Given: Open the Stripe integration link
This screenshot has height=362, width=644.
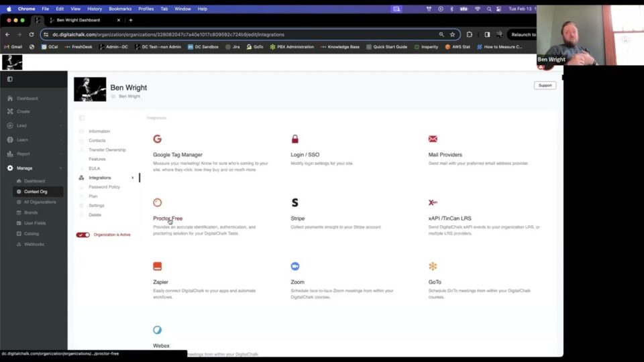Looking at the screenshot, I should click(298, 219).
